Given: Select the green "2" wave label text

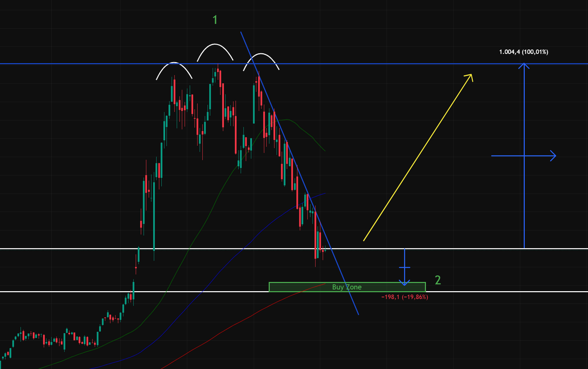Looking at the screenshot, I should [x=438, y=280].
